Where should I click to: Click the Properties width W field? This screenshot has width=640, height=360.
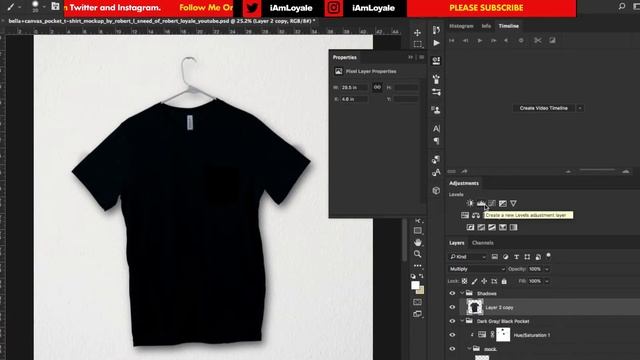(355, 87)
